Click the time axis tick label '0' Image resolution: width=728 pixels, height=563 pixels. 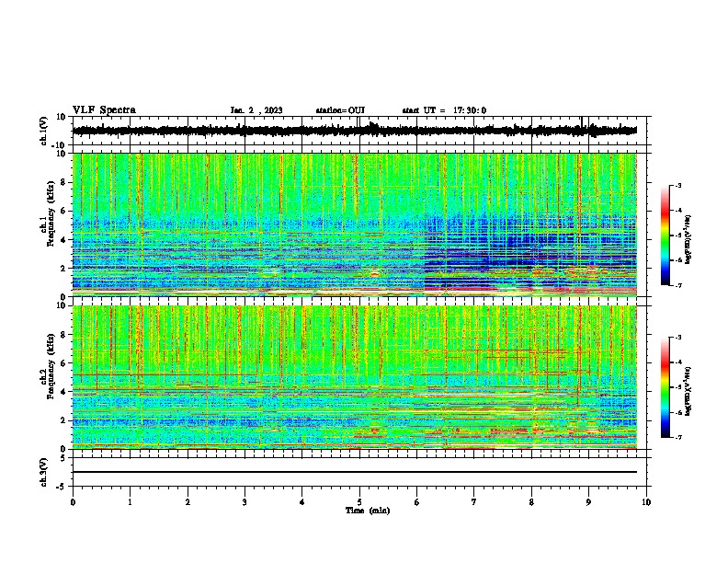[x=73, y=502]
